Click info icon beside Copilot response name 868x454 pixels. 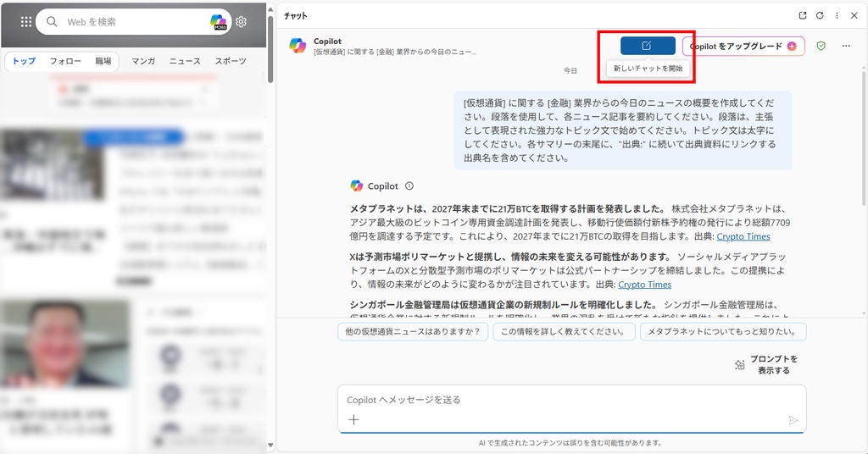coord(409,185)
